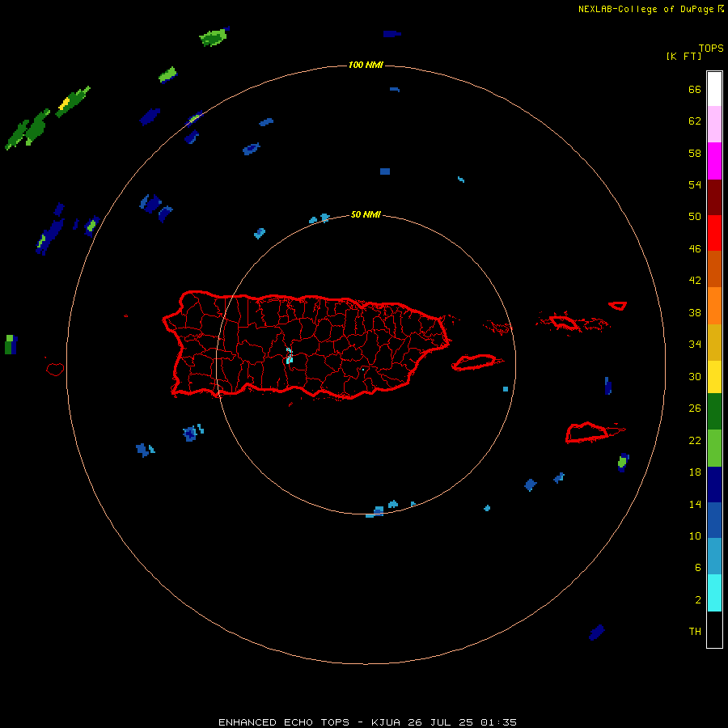Select the navy blue swatch on the scale

(714, 485)
